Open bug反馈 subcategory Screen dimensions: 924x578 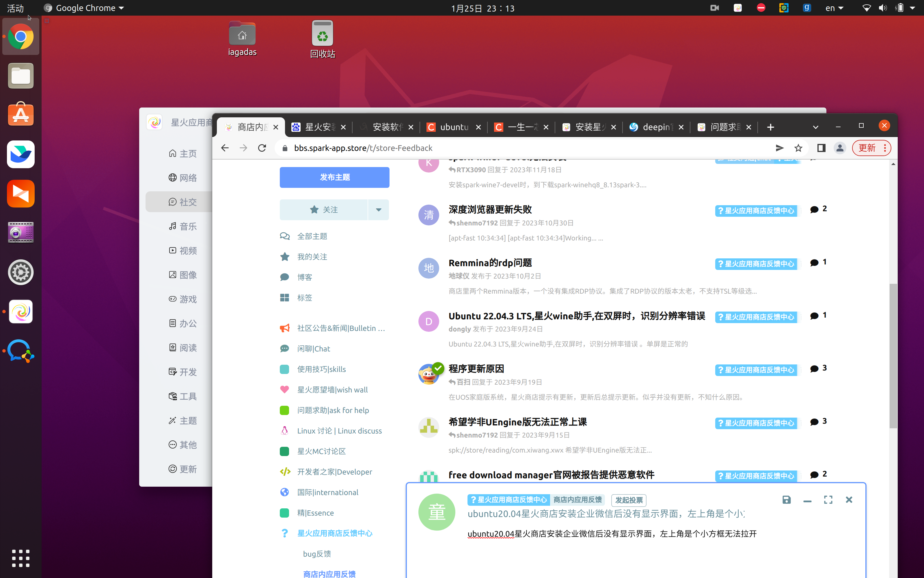tap(317, 554)
